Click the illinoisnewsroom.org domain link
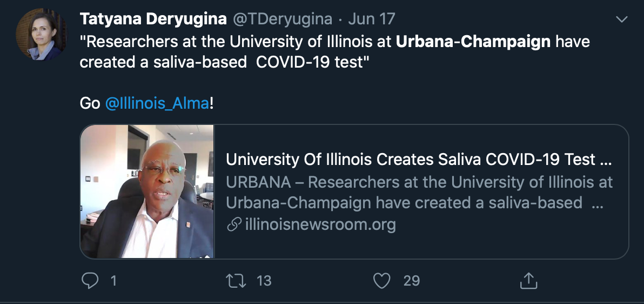The width and height of the screenshot is (644, 304). (x=320, y=224)
